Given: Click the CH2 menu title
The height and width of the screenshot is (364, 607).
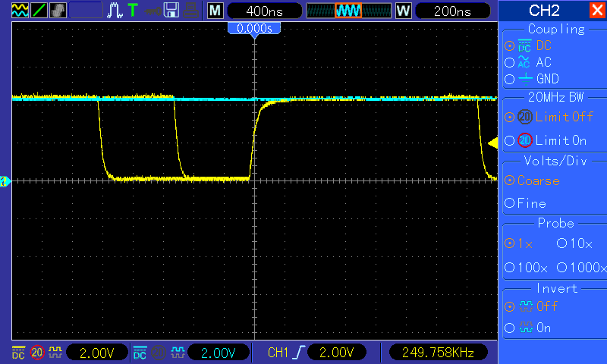Looking at the screenshot, I should [544, 11].
